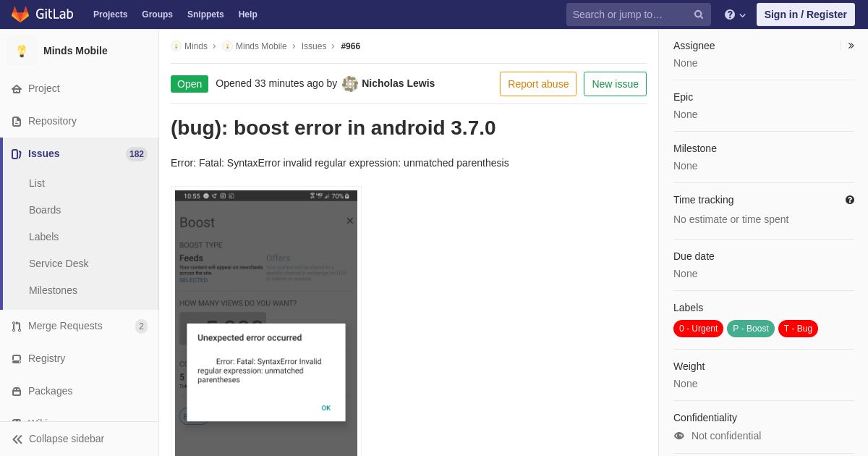Click the confidentiality eye icon
The height and width of the screenshot is (456, 868).
click(x=679, y=436)
